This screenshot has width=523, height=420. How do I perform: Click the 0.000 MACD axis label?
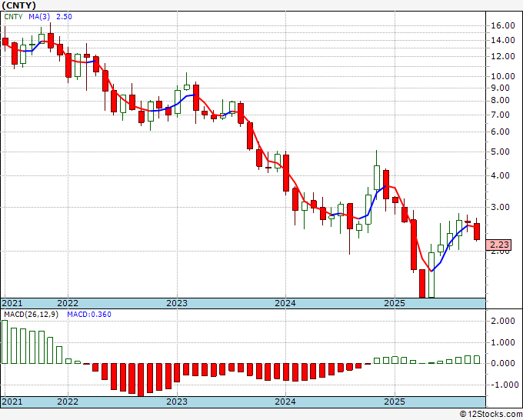503,363
